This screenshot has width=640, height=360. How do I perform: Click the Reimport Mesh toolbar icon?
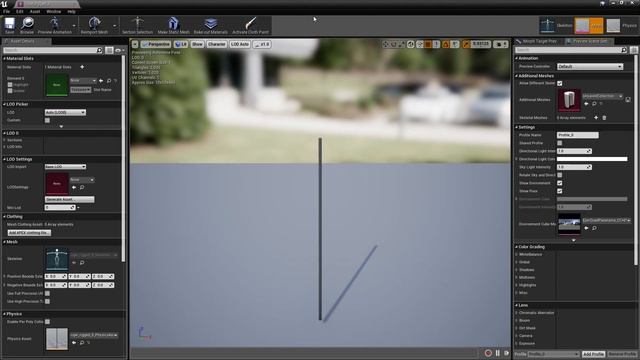94,25
